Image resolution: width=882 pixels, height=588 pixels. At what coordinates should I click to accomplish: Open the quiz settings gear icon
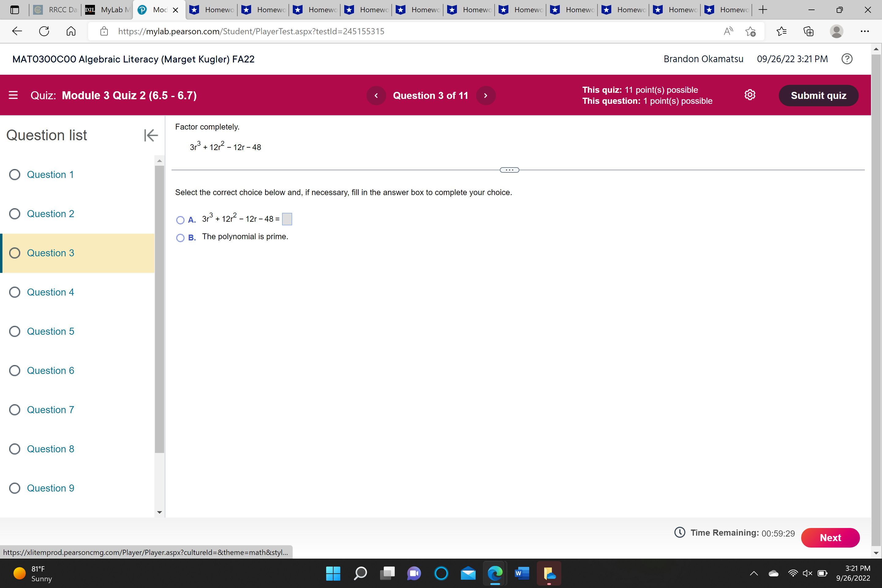tap(750, 95)
